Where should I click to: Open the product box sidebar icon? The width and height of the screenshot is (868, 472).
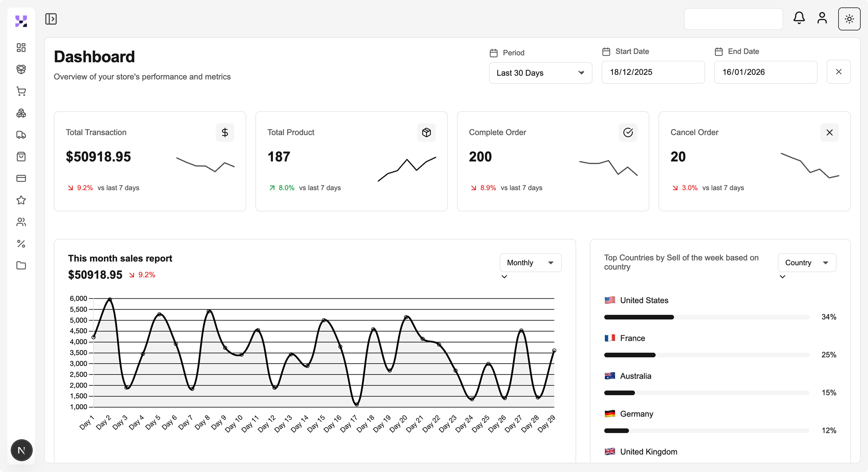coord(21,69)
